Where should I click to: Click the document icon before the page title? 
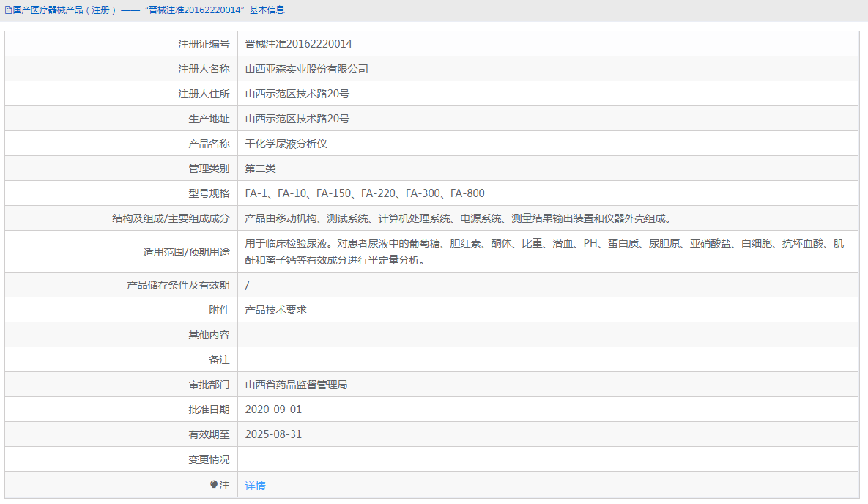pyautogui.click(x=7, y=10)
